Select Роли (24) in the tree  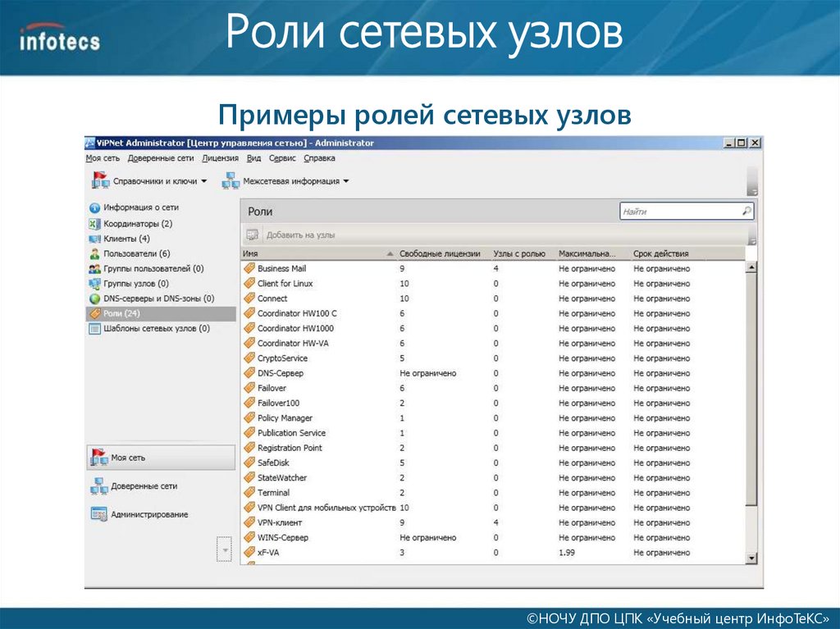[x=161, y=314]
